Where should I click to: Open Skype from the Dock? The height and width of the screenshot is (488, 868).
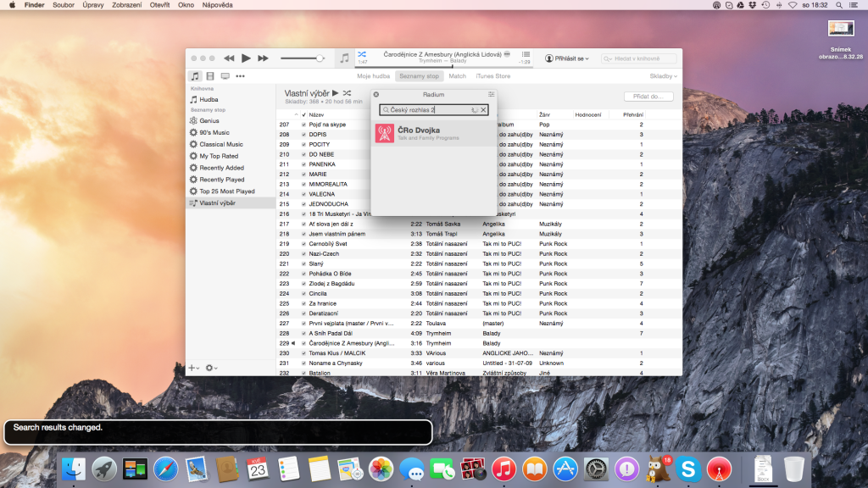tap(688, 469)
